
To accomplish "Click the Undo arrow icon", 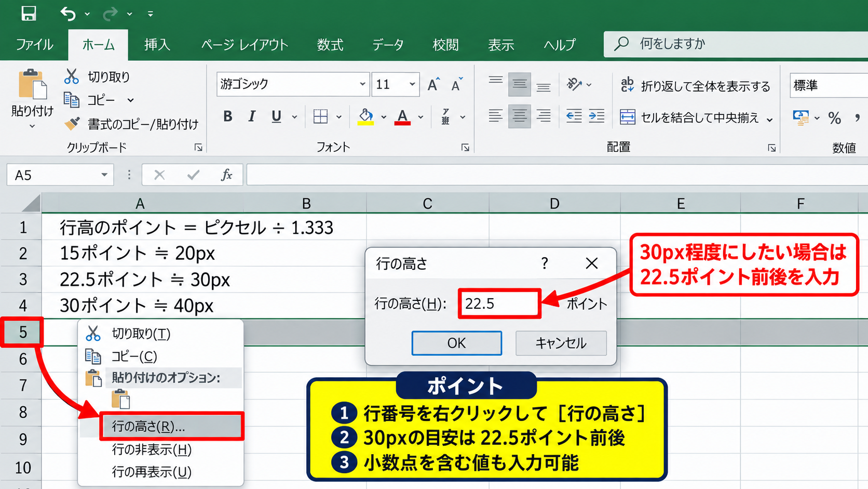I will pos(68,14).
